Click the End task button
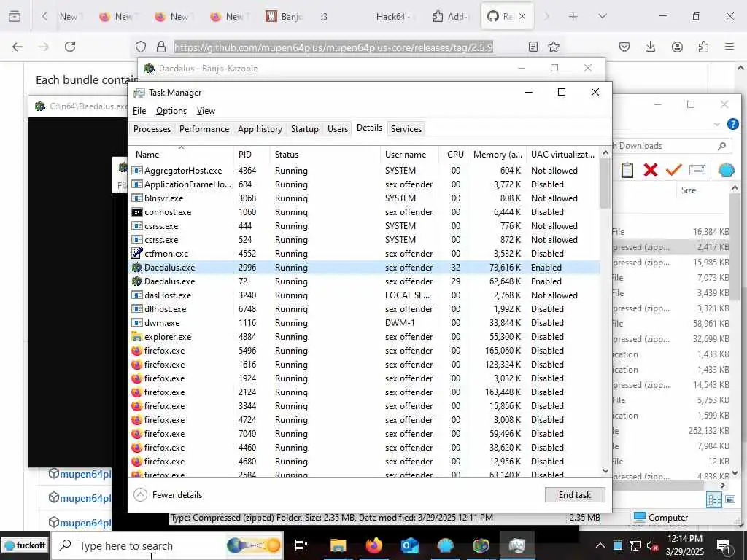This screenshot has width=747, height=560. pyautogui.click(x=575, y=495)
